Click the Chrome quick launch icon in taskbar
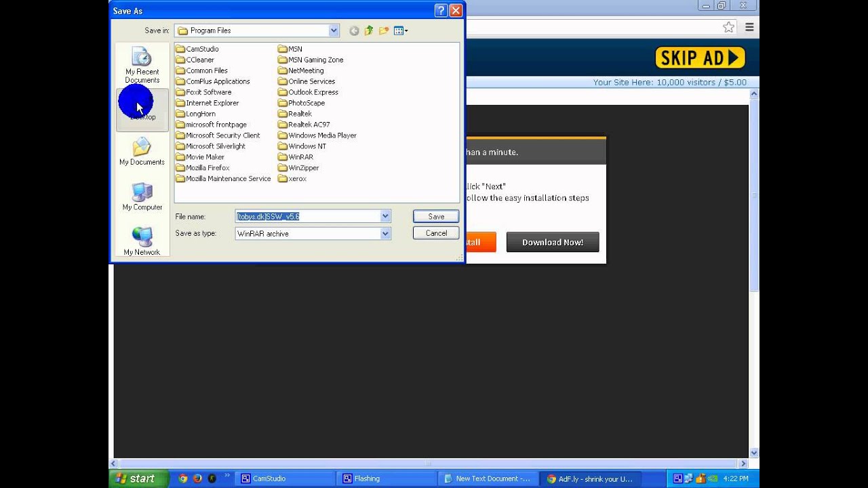 [x=183, y=479]
